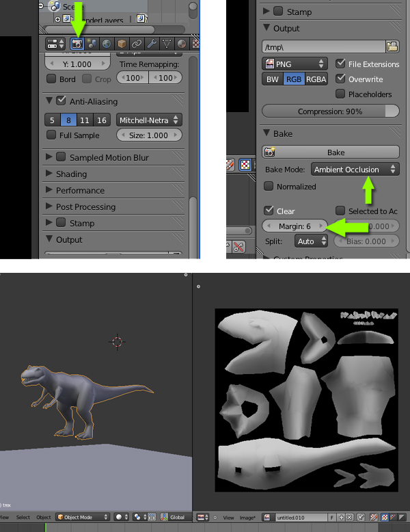
Task: Open the Object Data triangle tab
Action: pyautogui.click(x=167, y=44)
